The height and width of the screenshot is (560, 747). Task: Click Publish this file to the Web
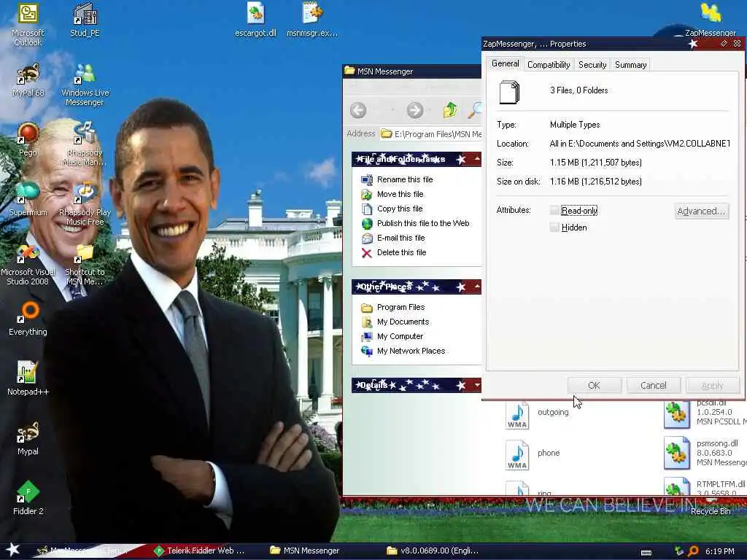(423, 223)
